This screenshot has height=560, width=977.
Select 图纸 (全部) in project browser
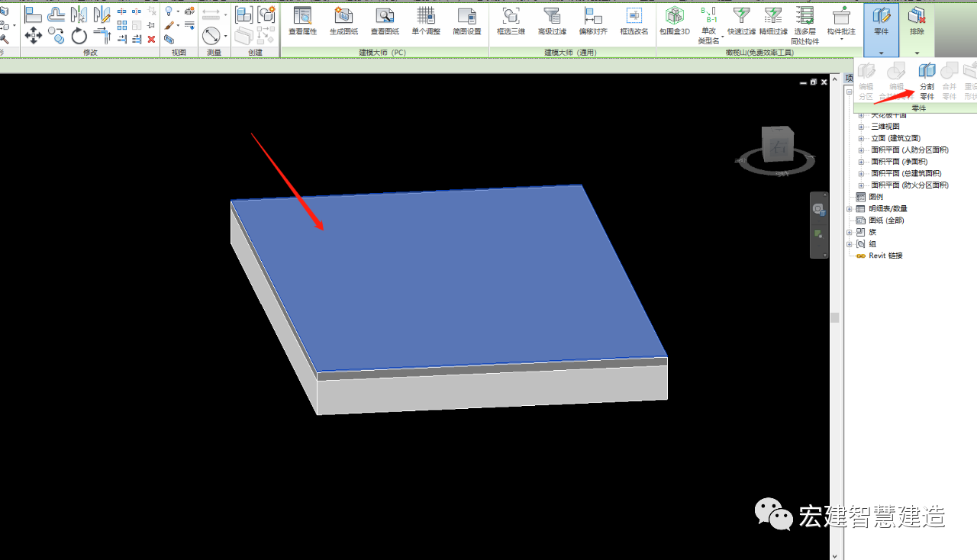888,220
